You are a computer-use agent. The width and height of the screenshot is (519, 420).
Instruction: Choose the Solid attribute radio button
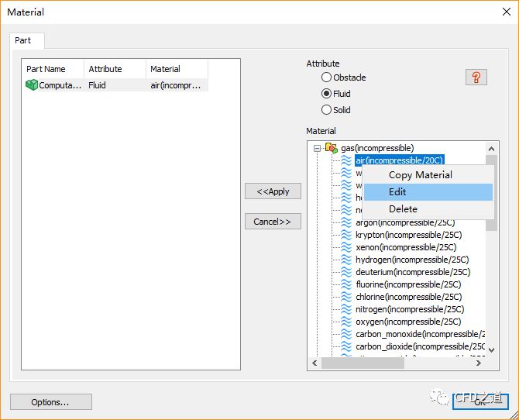coord(326,110)
